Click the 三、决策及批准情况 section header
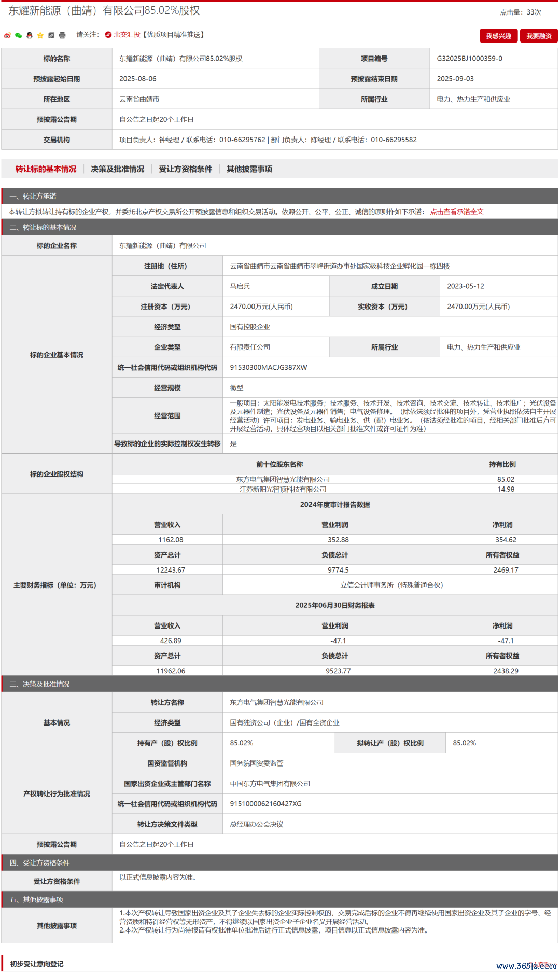This screenshot has height=974, width=560. [x=279, y=684]
